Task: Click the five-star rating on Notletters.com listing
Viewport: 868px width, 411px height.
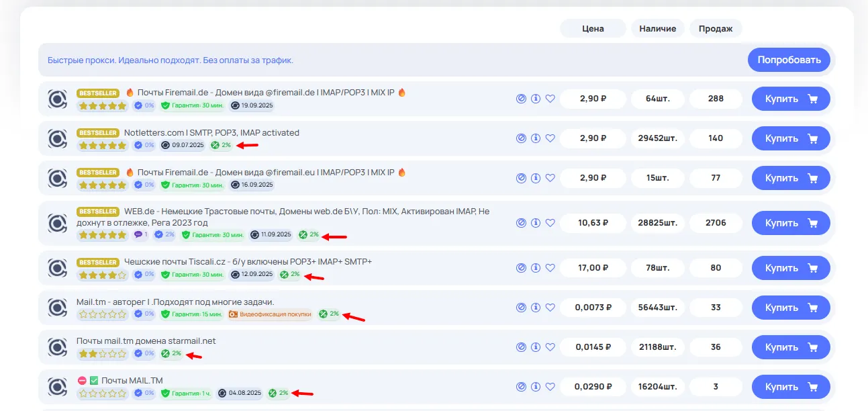Action: (102, 145)
